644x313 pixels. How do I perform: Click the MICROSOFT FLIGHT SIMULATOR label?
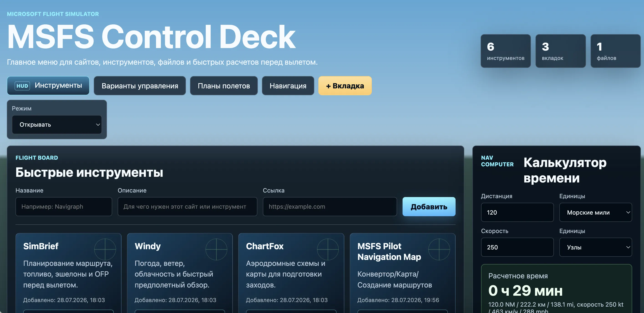point(53,14)
